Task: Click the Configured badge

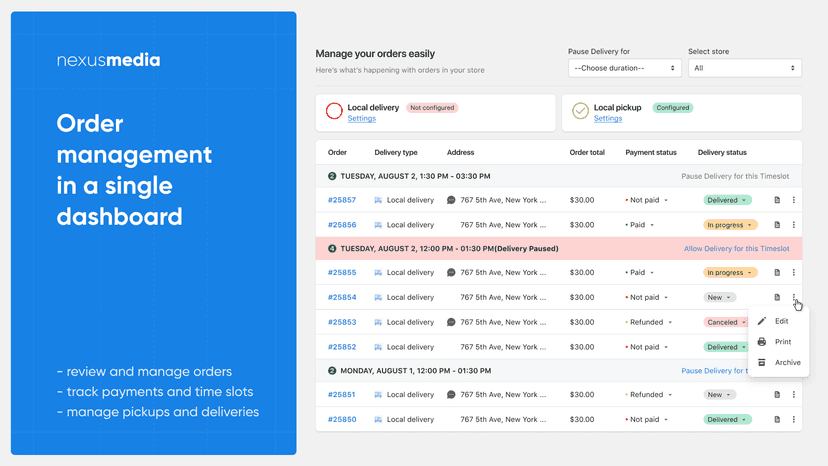Action: (673, 108)
